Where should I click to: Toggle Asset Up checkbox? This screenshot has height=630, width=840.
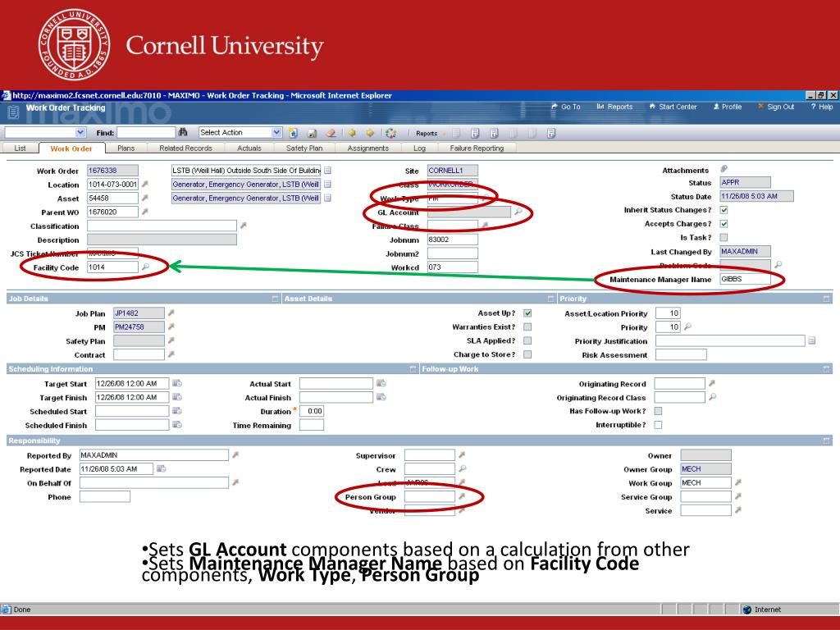click(x=527, y=313)
